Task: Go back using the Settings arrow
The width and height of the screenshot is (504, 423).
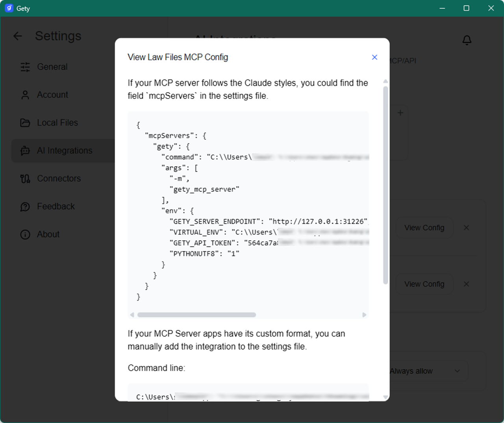Action: click(18, 36)
